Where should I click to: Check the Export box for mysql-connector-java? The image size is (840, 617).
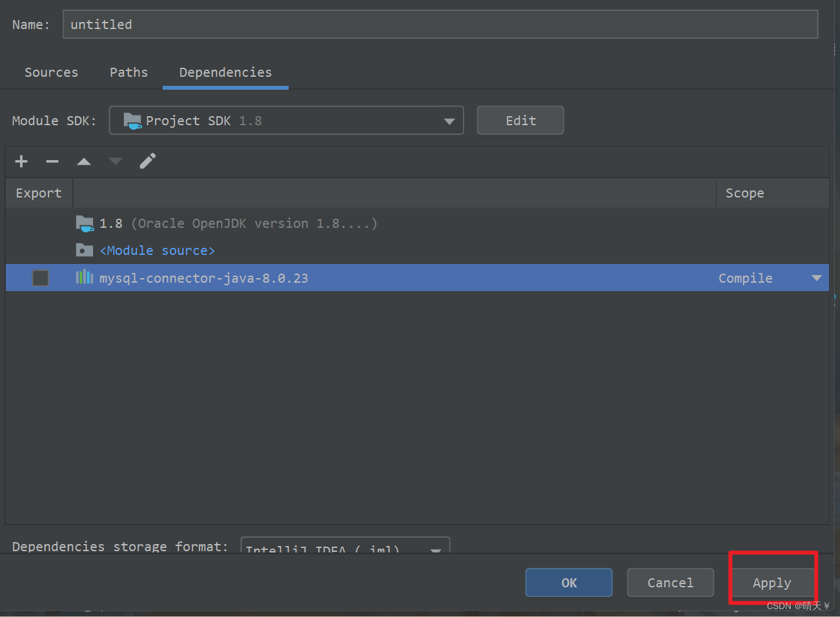pos(41,278)
